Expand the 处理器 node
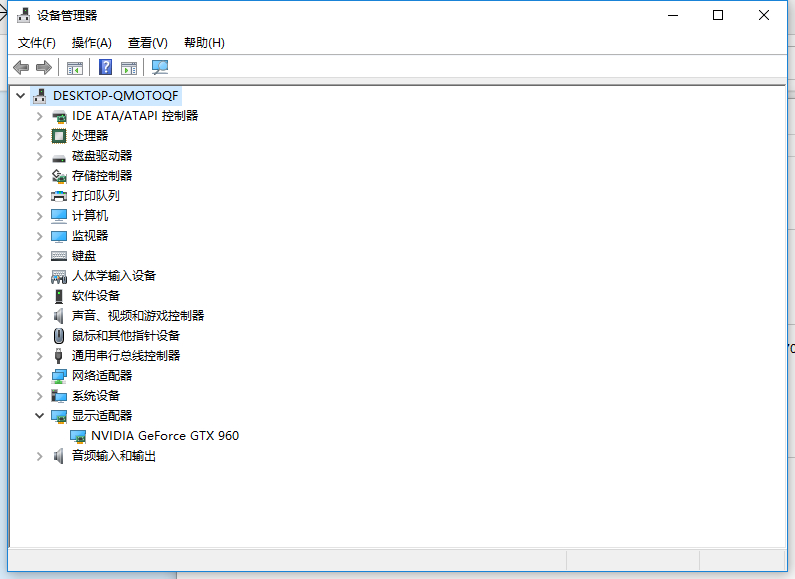The image size is (795, 579). (x=40, y=136)
